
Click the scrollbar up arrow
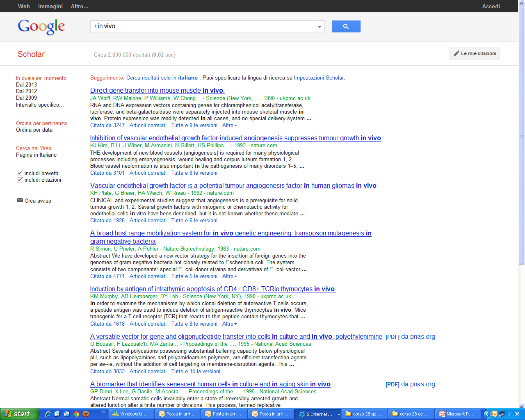coord(522,3)
